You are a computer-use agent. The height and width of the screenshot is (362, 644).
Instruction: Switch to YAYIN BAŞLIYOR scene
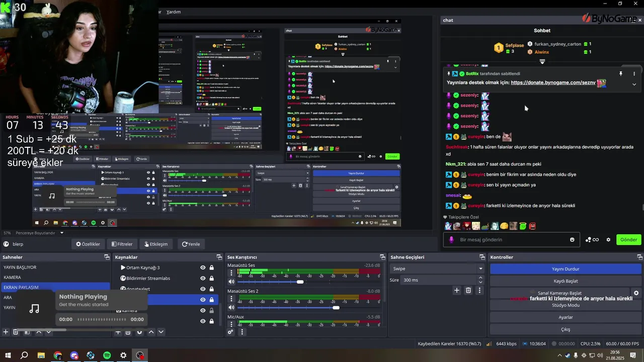55,267
